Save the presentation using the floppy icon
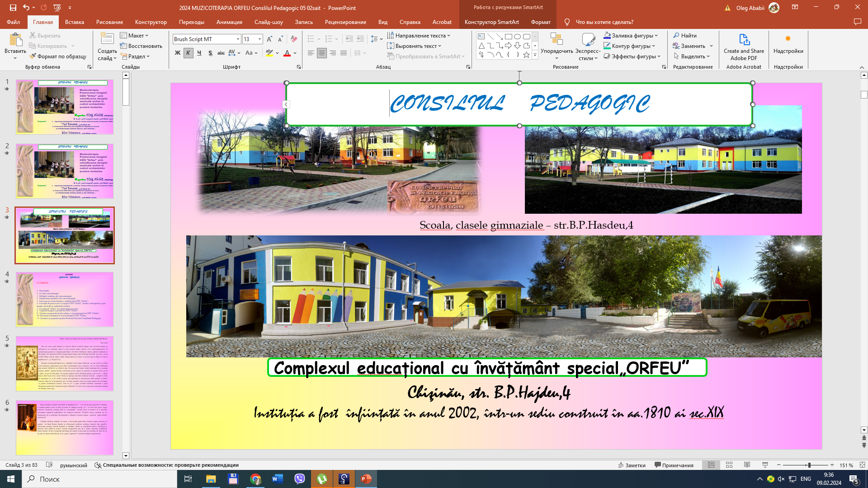The height and width of the screenshot is (488, 868). click(13, 8)
